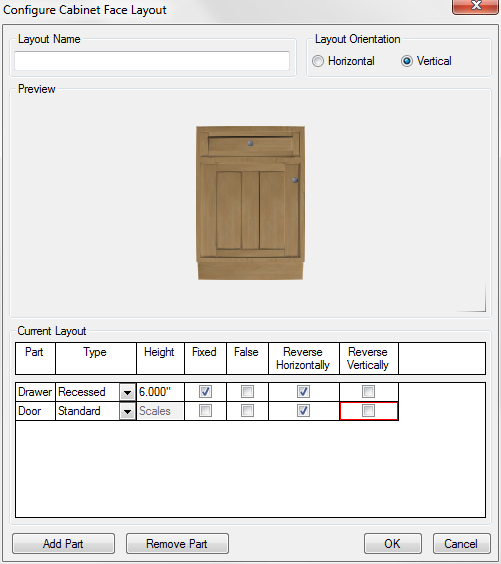Select the Vertical layout orientation

point(407,61)
